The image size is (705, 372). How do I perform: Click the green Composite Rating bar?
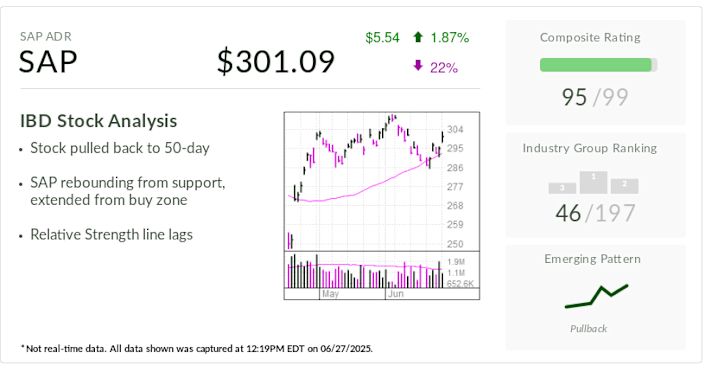598,65
